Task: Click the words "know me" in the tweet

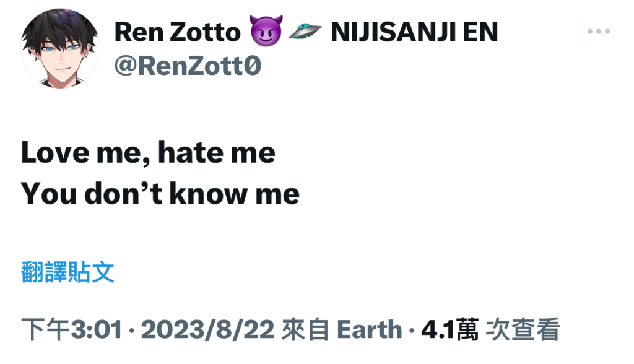Action: pyautogui.click(x=235, y=193)
